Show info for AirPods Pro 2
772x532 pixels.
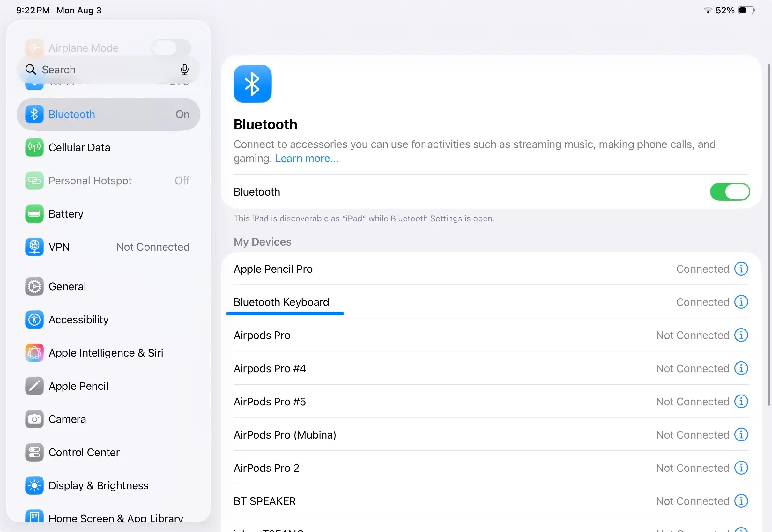(741, 468)
